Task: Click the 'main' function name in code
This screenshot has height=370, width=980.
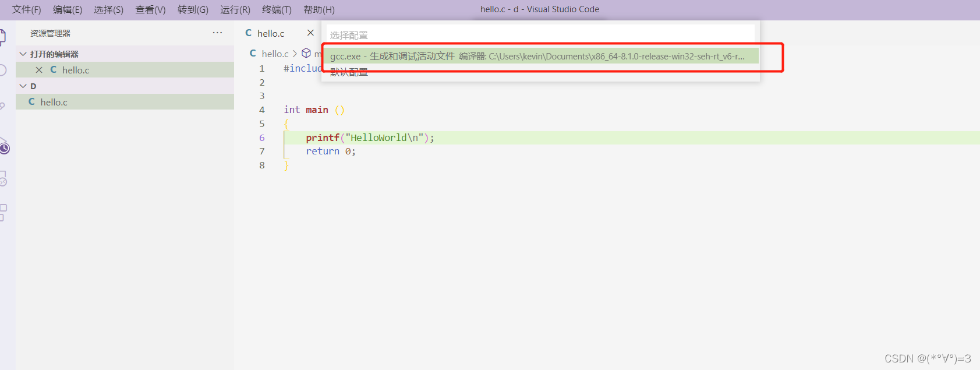Action: [x=317, y=110]
